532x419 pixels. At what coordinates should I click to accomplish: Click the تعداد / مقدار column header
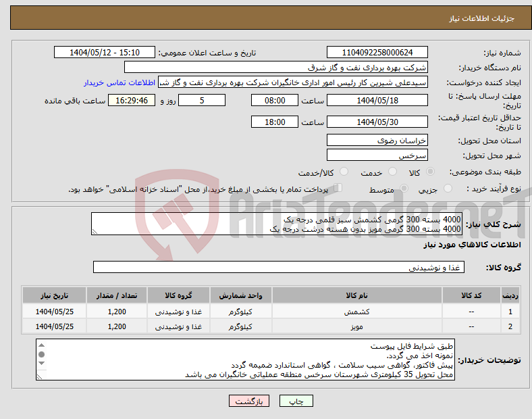117,295
